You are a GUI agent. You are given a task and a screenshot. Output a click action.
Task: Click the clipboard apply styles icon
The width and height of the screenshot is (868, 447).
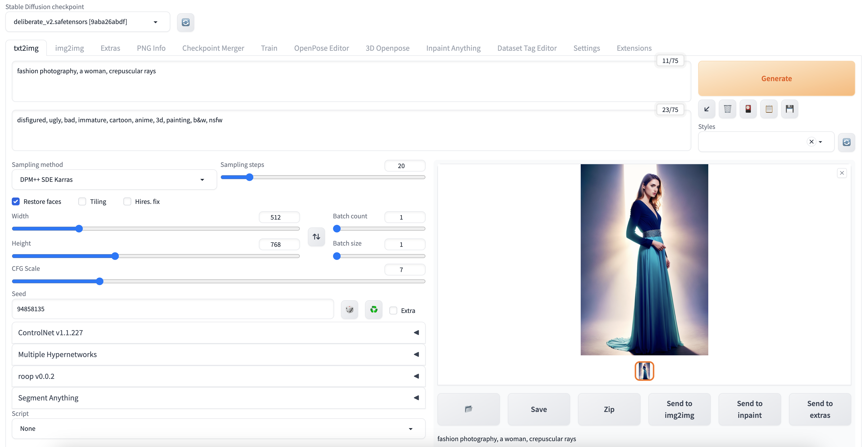(x=769, y=109)
